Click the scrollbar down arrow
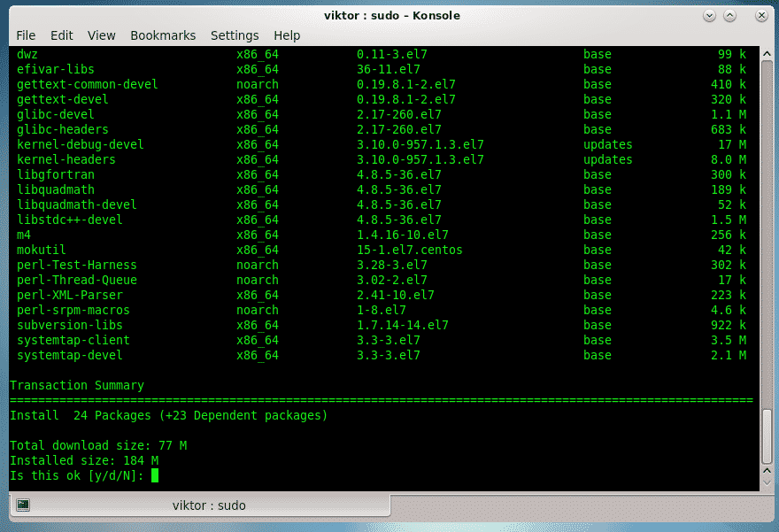 [766, 484]
